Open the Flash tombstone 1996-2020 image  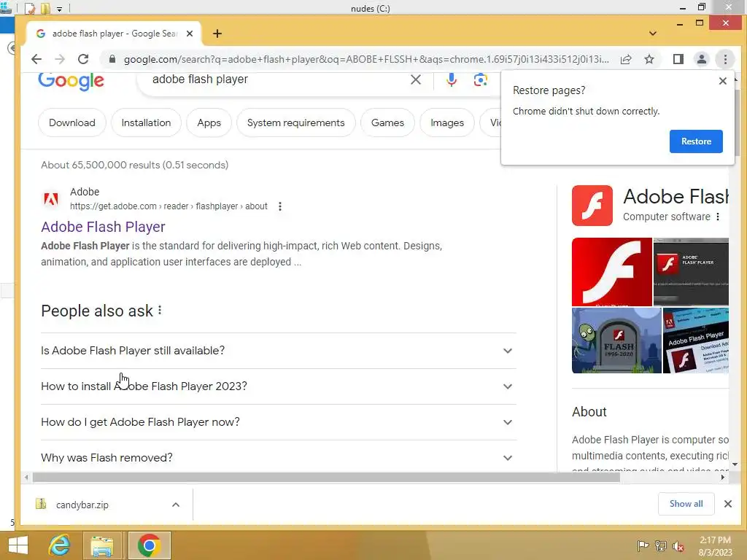[x=616, y=341]
